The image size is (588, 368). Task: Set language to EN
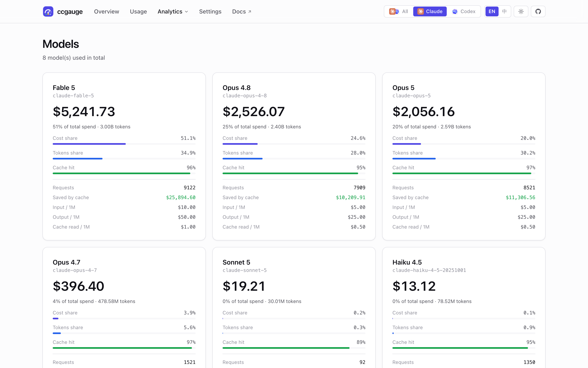pyautogui.click(x=492, y=11)
